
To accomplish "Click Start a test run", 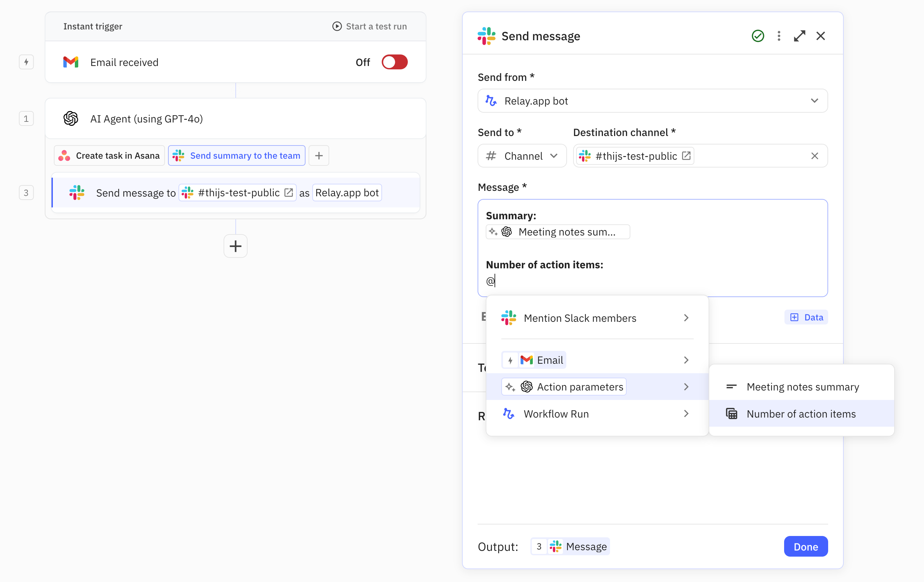I will tap(369, 26).
